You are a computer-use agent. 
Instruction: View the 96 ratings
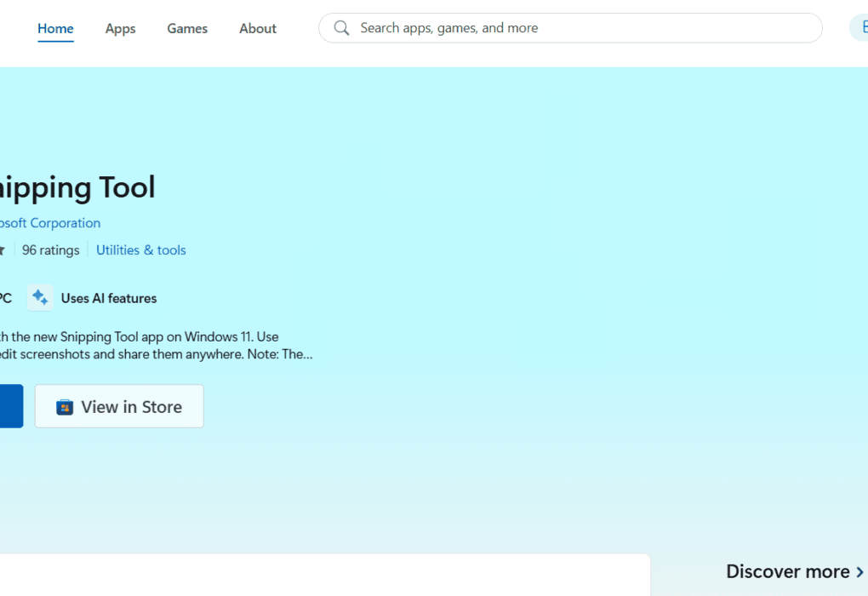pyautogui.click(x=50, y=250)
